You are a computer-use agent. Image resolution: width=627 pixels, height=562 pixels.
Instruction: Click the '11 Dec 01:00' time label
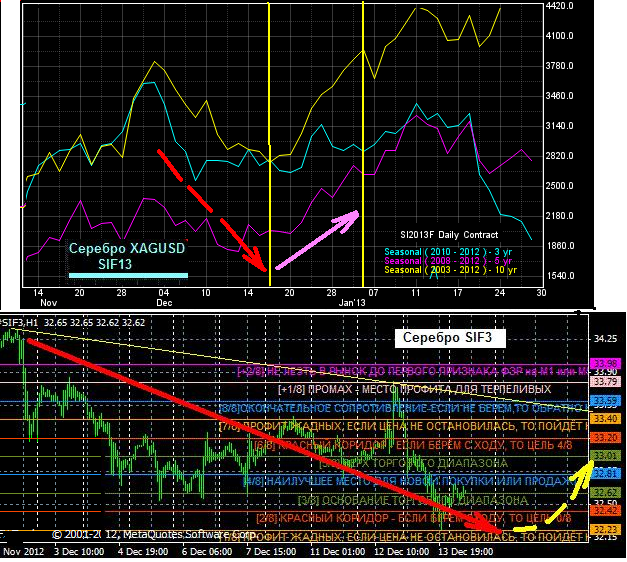[338, 552]
